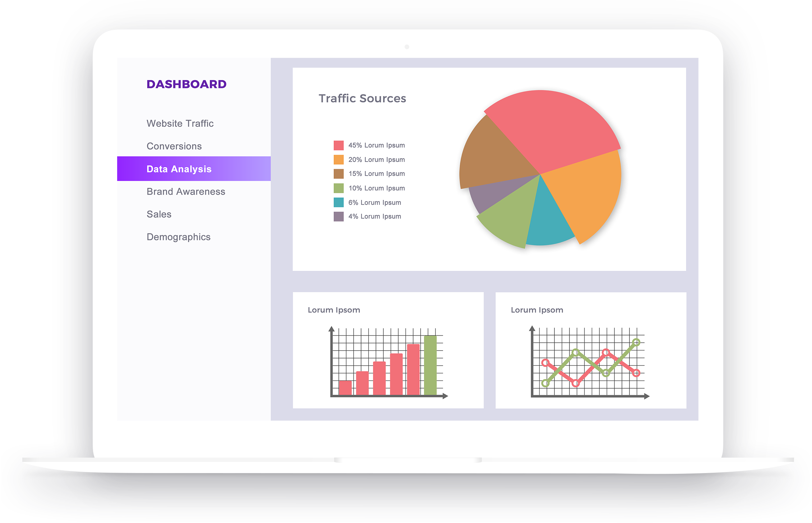
Task: Click the tall green bar in bar chart
Action: pos(430,365)
